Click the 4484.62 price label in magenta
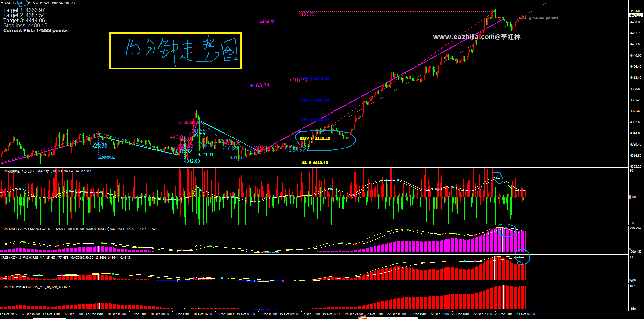This screenshot has width=644, height=319. [267, 22]
